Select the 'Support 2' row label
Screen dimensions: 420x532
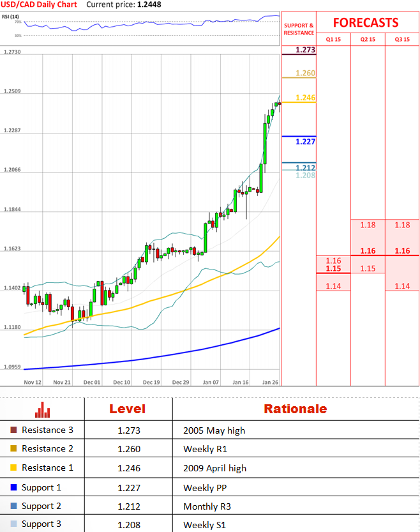point(41,506)
